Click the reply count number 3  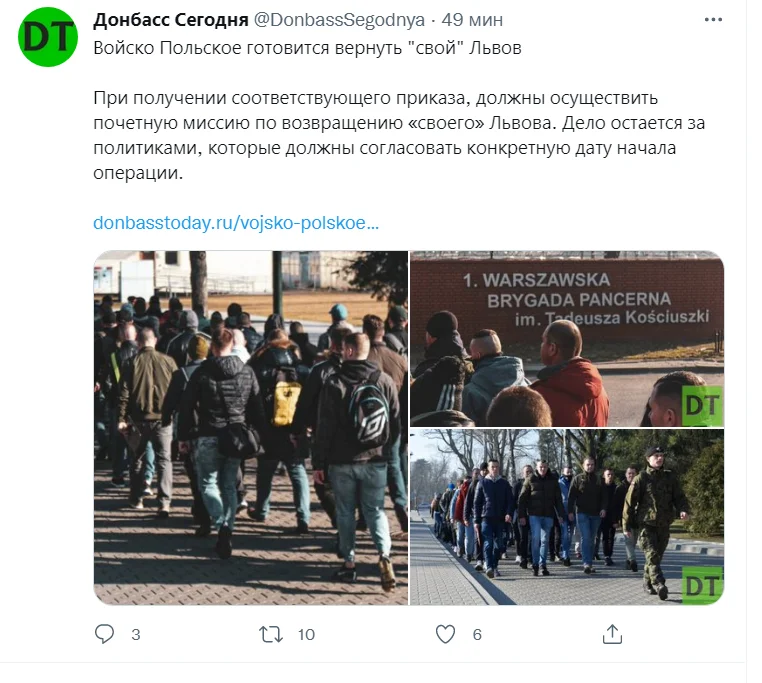136,634
